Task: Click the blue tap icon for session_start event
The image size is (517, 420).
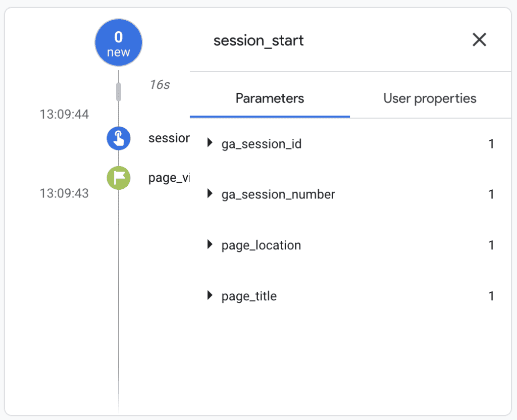Action: point(118,138)
